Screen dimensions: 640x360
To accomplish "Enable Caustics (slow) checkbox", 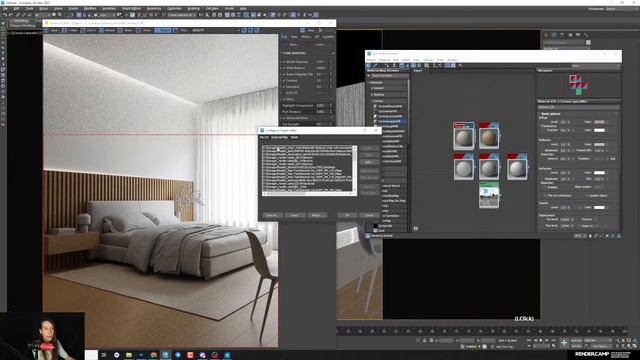I will tap(587, 196).
